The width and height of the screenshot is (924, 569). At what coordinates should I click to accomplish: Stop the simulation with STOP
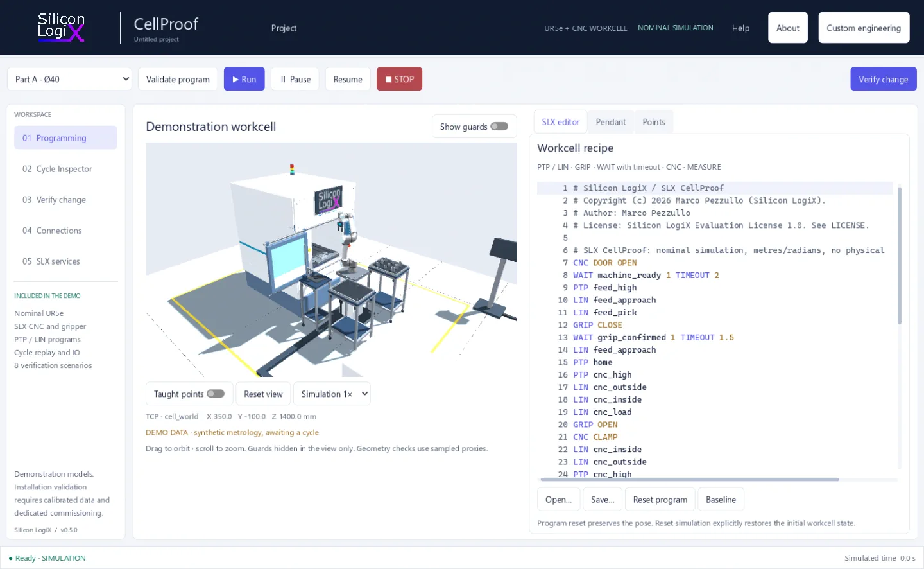pyautogui.click(x=399, y=79)
